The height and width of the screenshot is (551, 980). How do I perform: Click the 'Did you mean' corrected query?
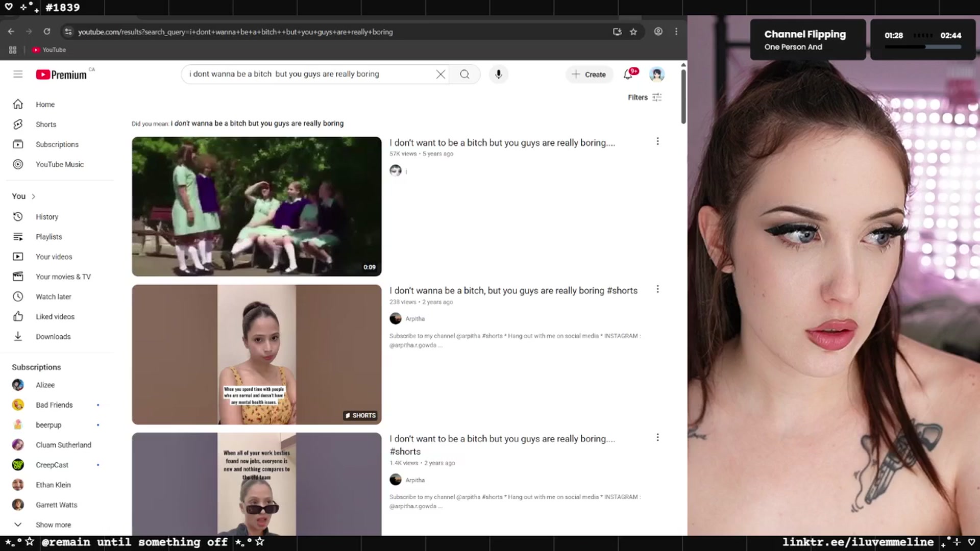[257, 123]
